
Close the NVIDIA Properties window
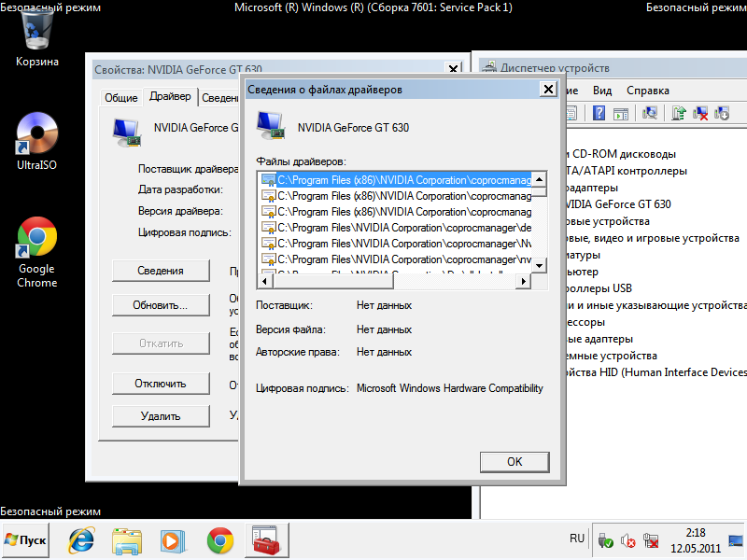454,69
